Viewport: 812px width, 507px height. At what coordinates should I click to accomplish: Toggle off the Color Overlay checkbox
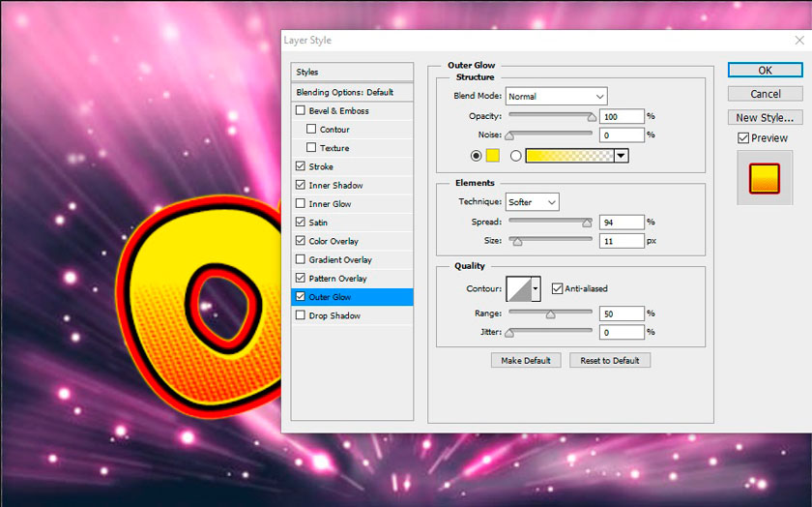(301, 241)
